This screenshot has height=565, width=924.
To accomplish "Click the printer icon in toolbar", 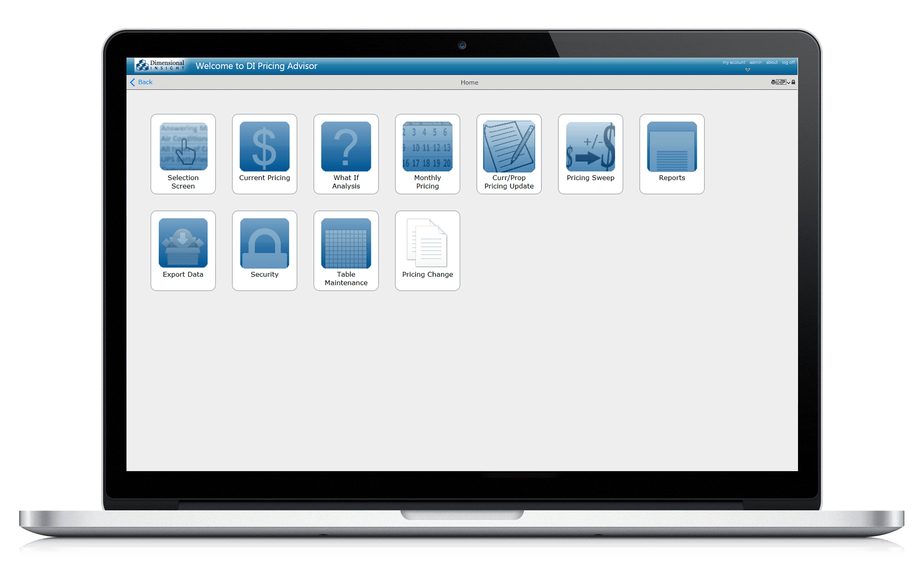I will click(773, 82).
